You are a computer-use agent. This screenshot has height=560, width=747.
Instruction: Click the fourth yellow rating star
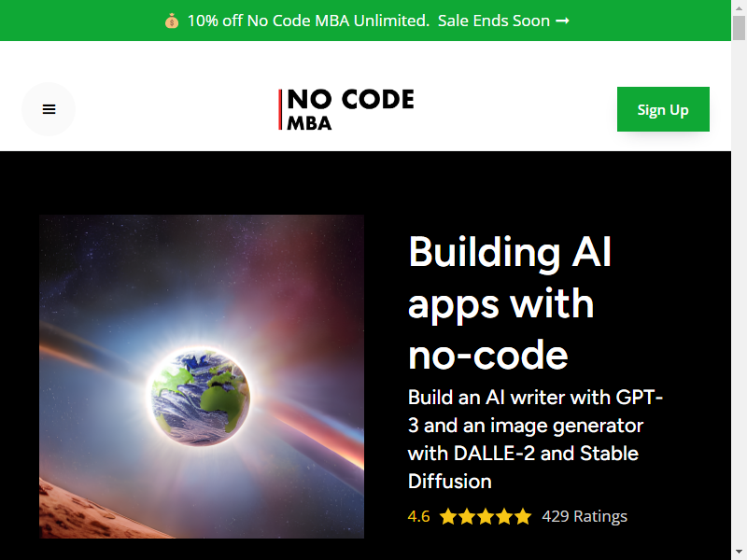click(504, 516)
